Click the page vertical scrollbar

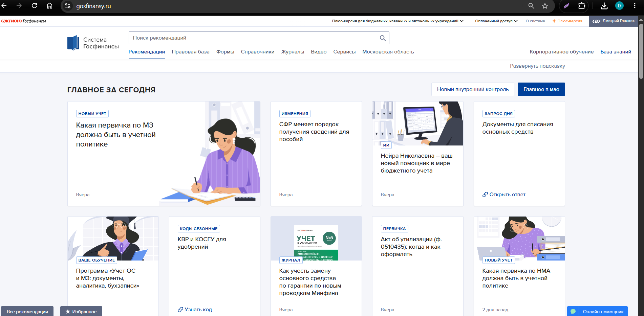[641, 51]
